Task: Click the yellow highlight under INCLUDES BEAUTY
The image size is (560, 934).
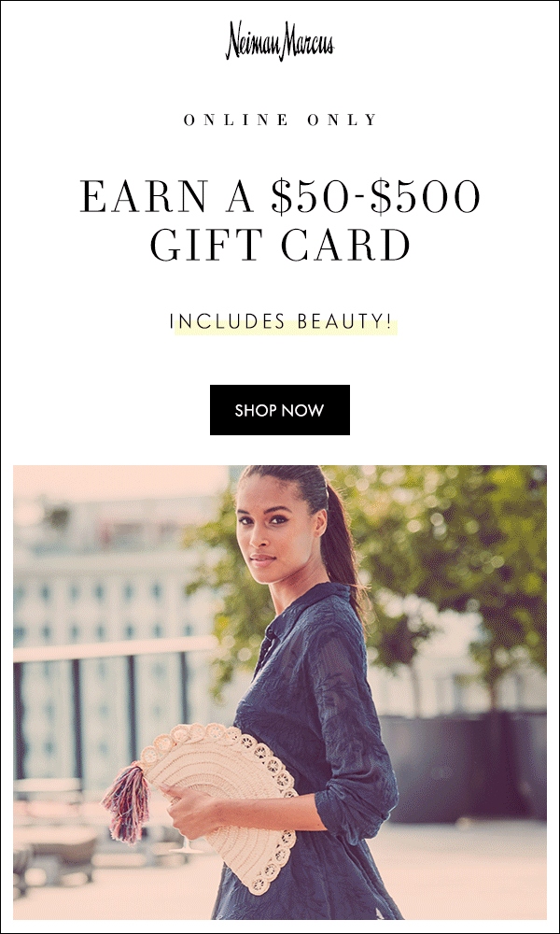Action: point(286,328)
